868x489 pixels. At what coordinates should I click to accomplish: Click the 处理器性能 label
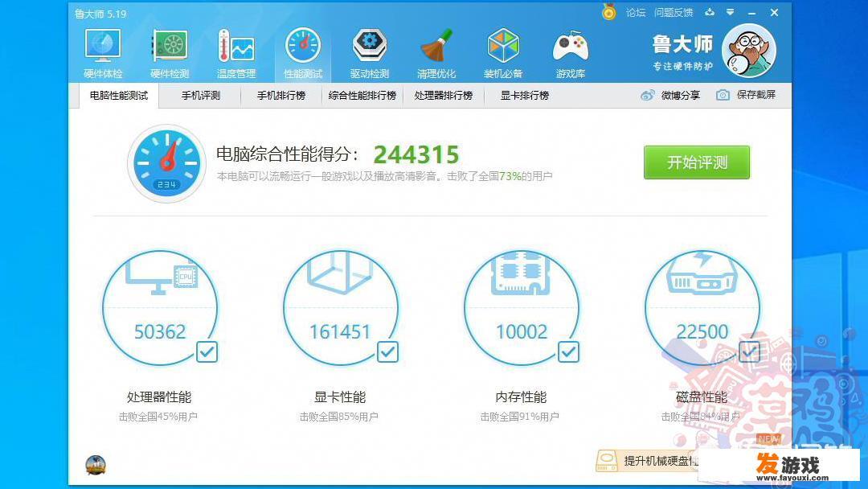(159, 397)
